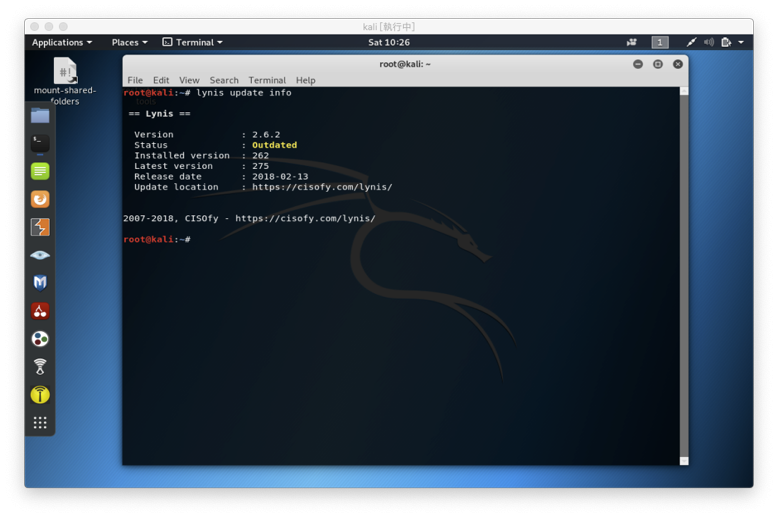This screenshot has height=518, width=778.
Task: Click the yellow Outdated status text
Action: [274, 145]
